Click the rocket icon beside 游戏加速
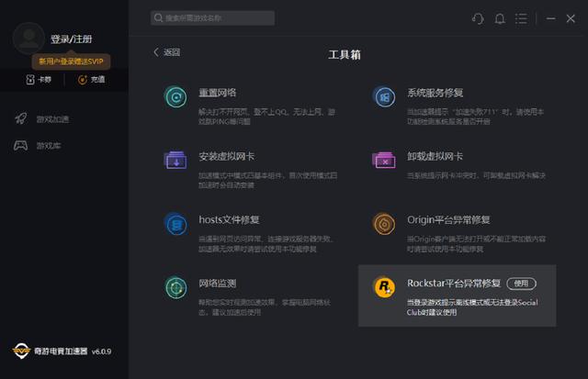588x379 pixels. click(20, 118)
